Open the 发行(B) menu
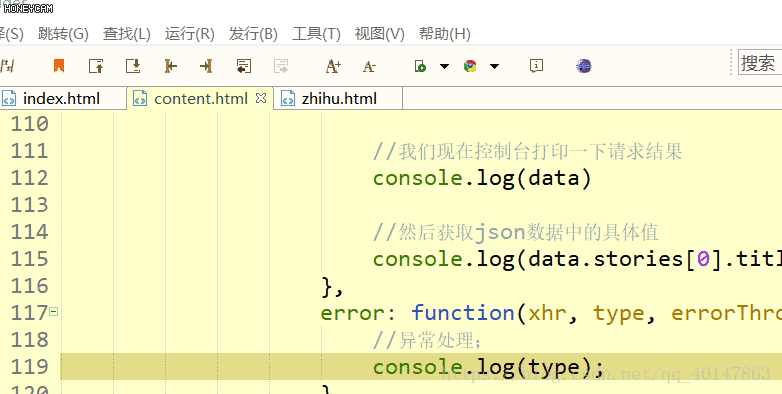The width and height of the screenshot is (782, 394). tap(253, 34)
